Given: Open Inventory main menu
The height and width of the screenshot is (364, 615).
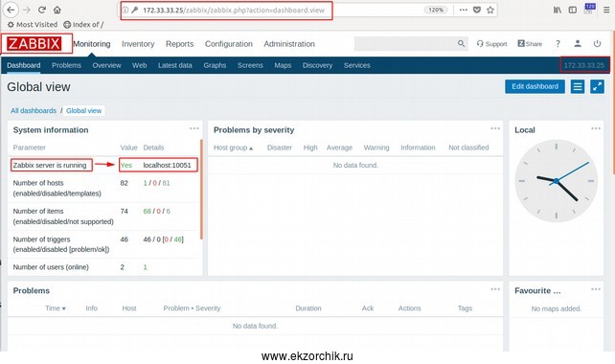Looking at the screenshot, I should pos(138,44).
